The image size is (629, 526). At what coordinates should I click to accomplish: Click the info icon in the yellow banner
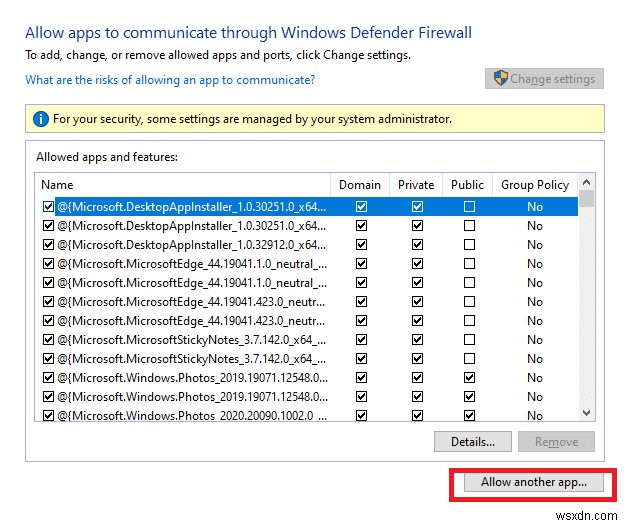pos(40,119)
